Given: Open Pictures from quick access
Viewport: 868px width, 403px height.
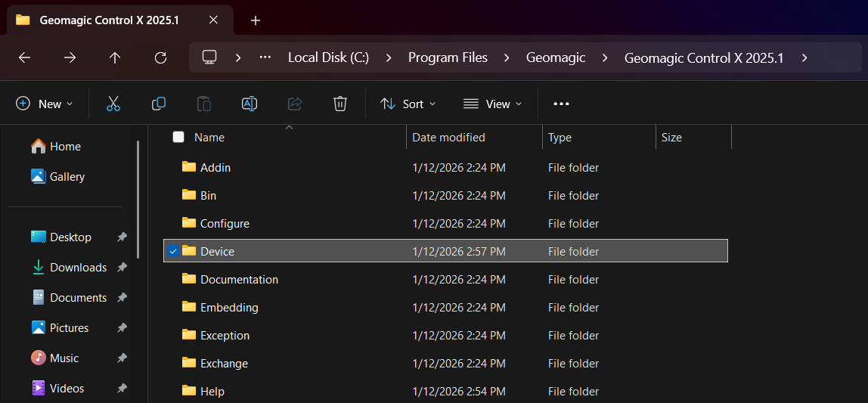Looking at the screenshot, I should click(60, 327).
